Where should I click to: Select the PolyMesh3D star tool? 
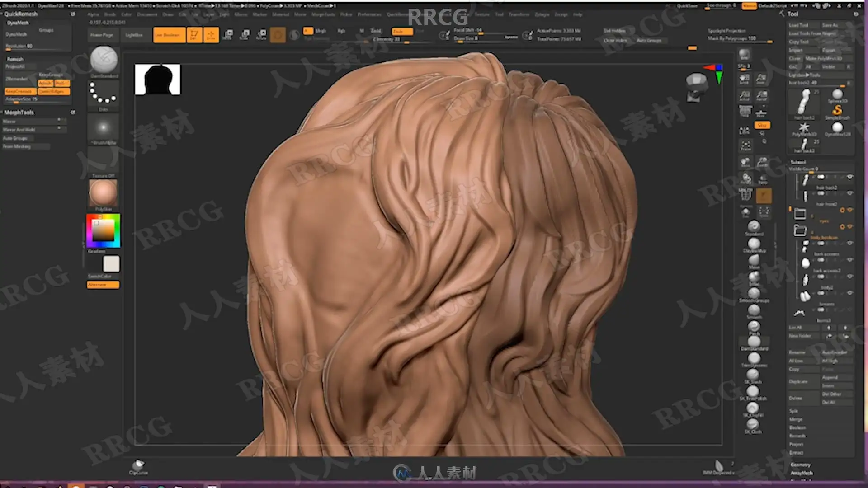[804, 129]
